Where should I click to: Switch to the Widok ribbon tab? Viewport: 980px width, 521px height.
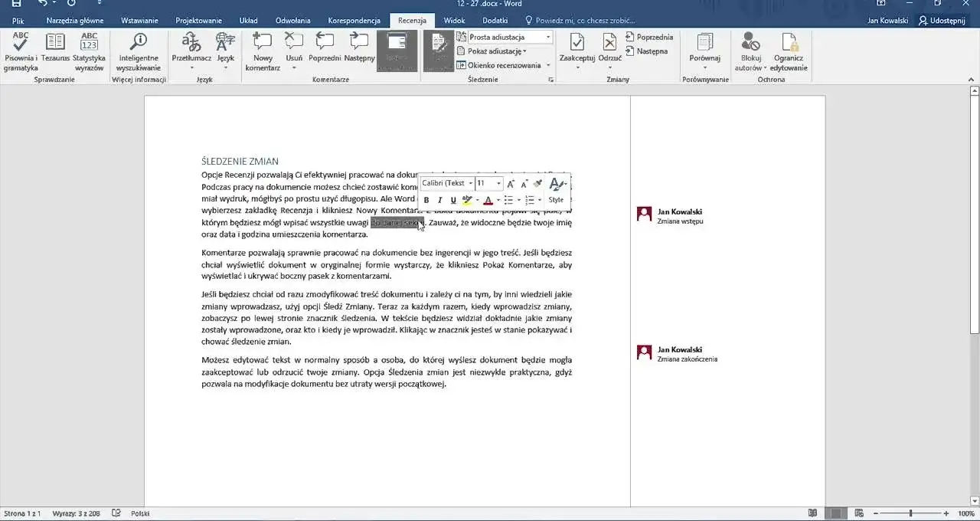(x=454, y=20)
